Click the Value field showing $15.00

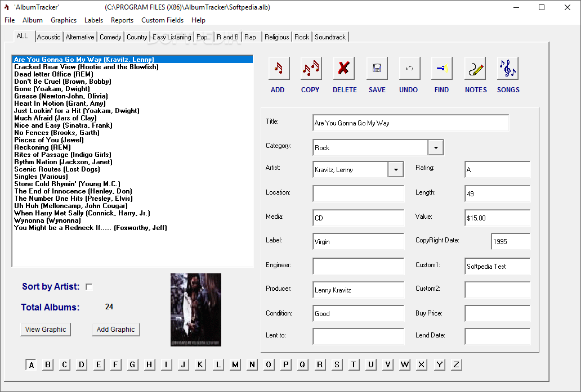pyautogui.click(x=497, y=218)
